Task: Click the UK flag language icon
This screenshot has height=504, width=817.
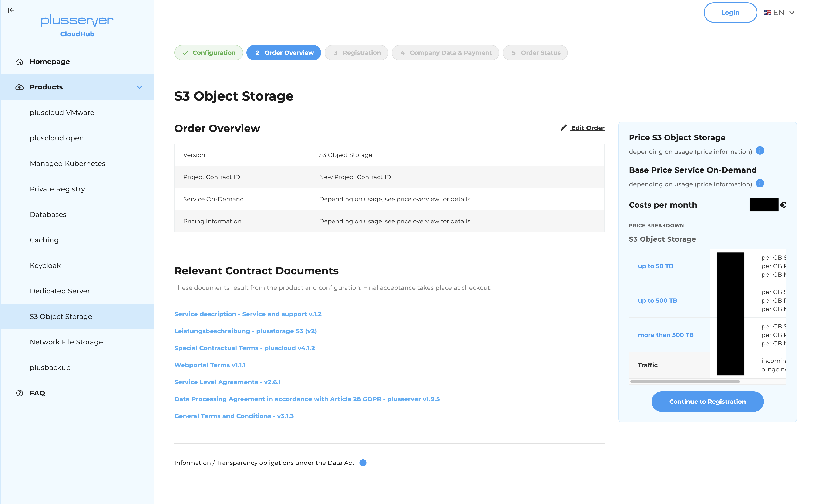Action: click(768, 12)
